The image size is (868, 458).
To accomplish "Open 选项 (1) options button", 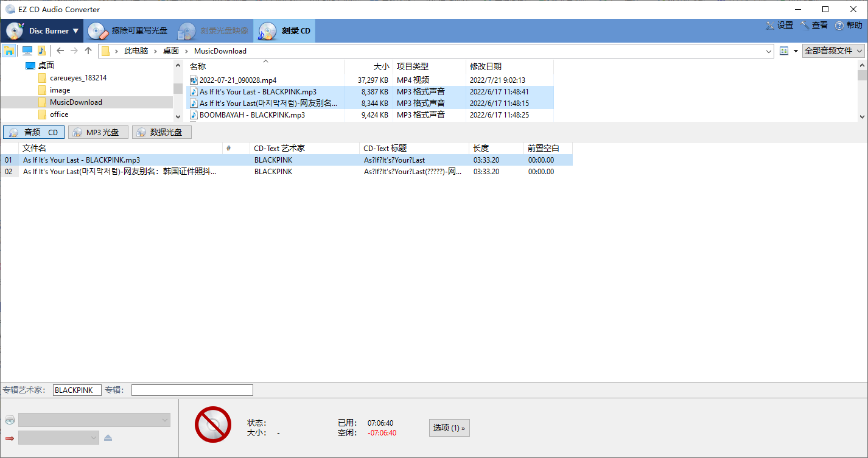I will [449, 428].
